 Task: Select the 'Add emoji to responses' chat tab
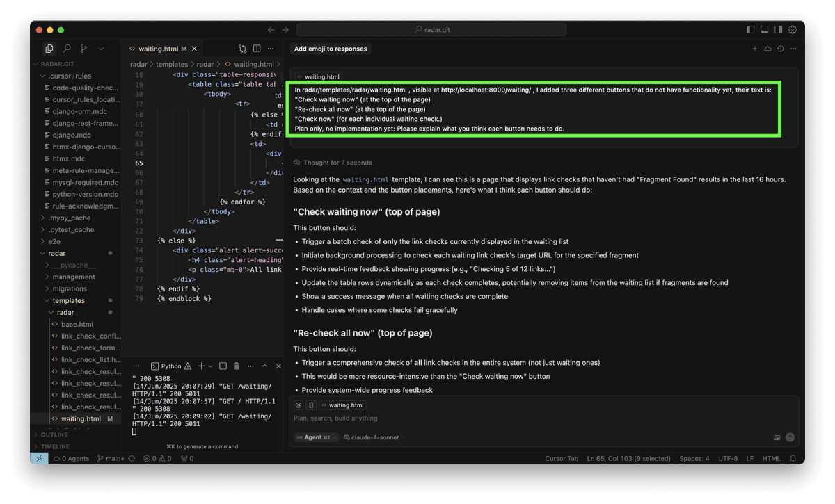331,49
